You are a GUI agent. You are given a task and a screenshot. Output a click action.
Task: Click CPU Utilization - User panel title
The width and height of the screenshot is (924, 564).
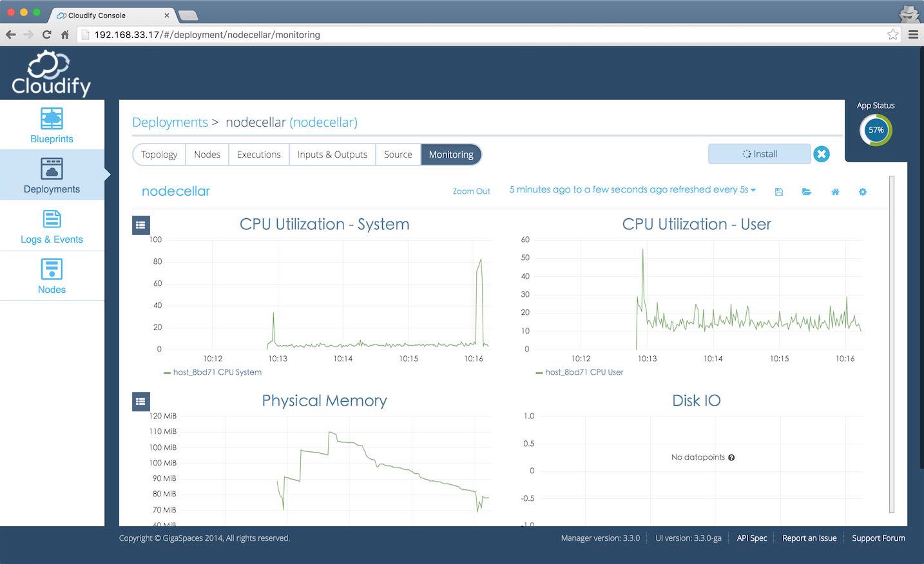point(697,224)
